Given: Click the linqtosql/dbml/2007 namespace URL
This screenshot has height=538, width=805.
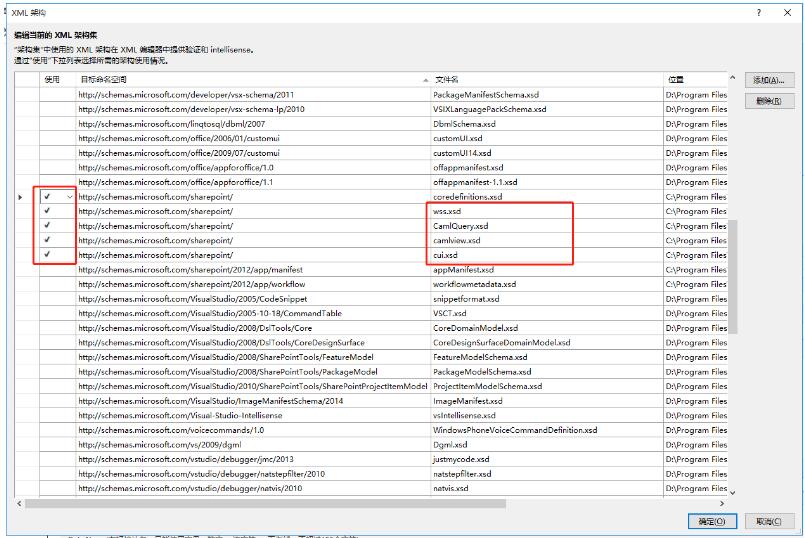Looking at the screenshot, I should click(x=172, y=124).
